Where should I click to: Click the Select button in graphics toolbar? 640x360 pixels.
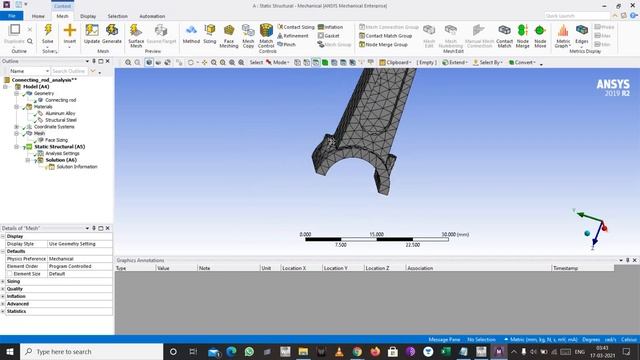coord(256,62)
